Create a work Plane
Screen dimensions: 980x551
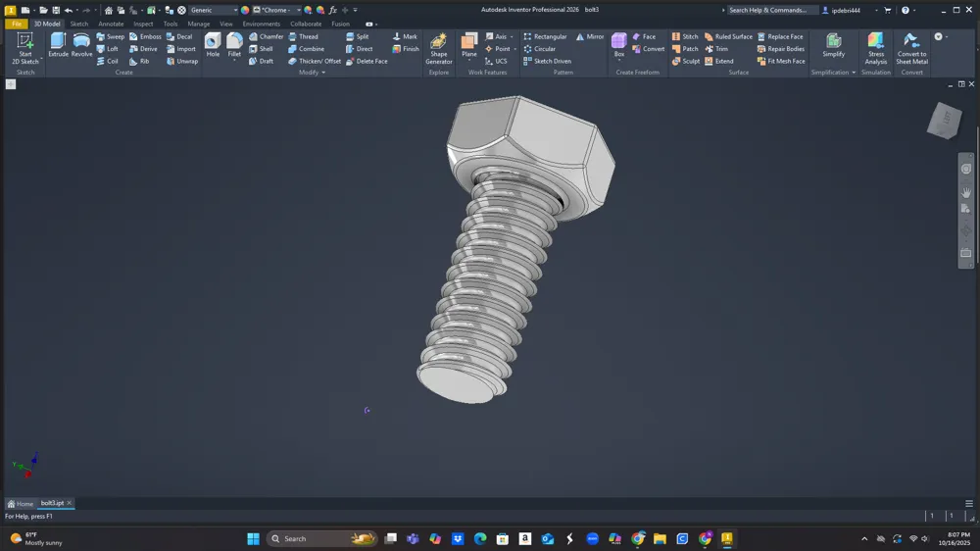(x=469, y=44)
